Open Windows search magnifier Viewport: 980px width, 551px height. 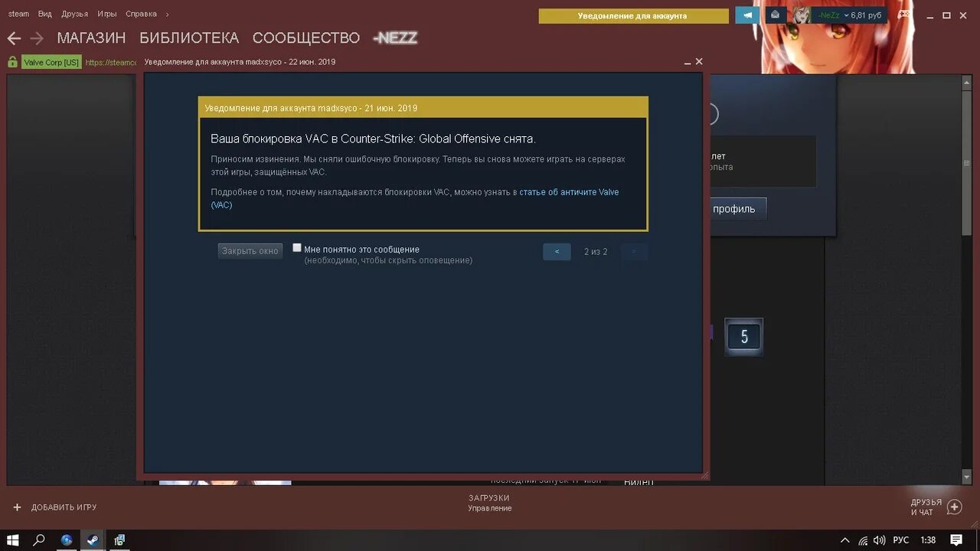(39, 540)
